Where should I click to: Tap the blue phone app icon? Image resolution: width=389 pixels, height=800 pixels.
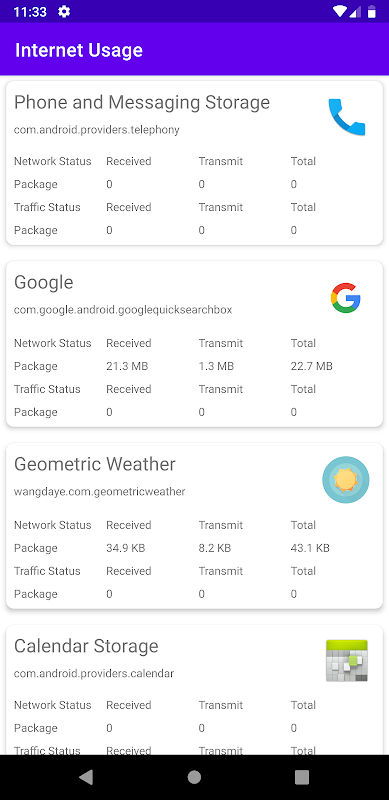point(347,117)
